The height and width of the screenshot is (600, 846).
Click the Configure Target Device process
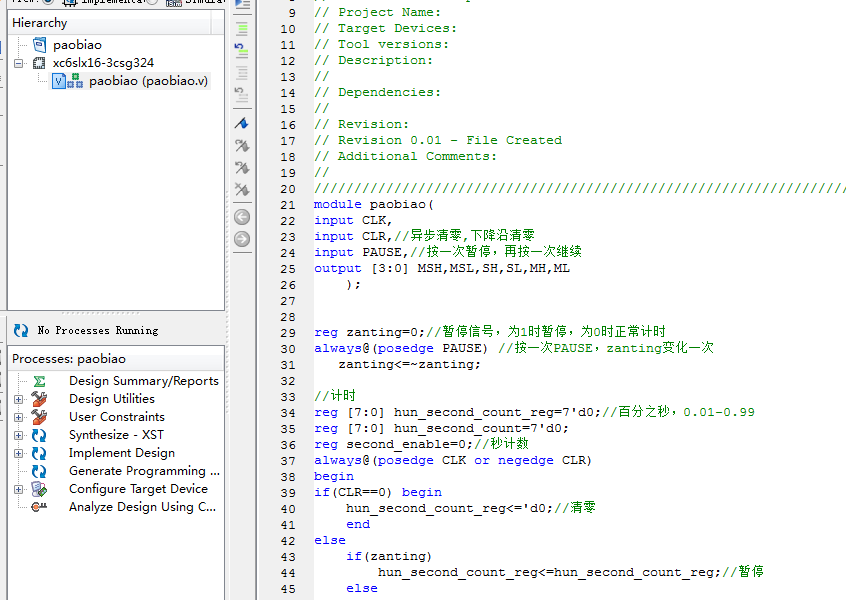pos(138,489)
